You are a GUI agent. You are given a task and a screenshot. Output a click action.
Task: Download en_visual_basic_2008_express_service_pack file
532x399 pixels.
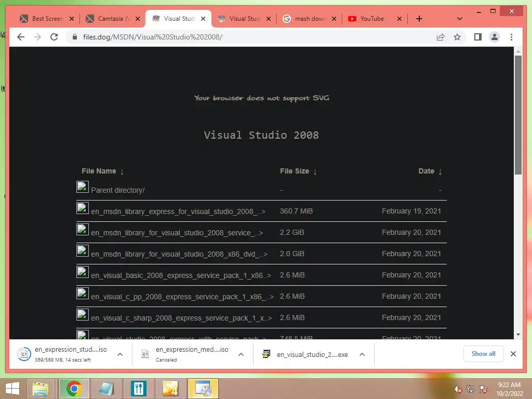tap(181, 275)
